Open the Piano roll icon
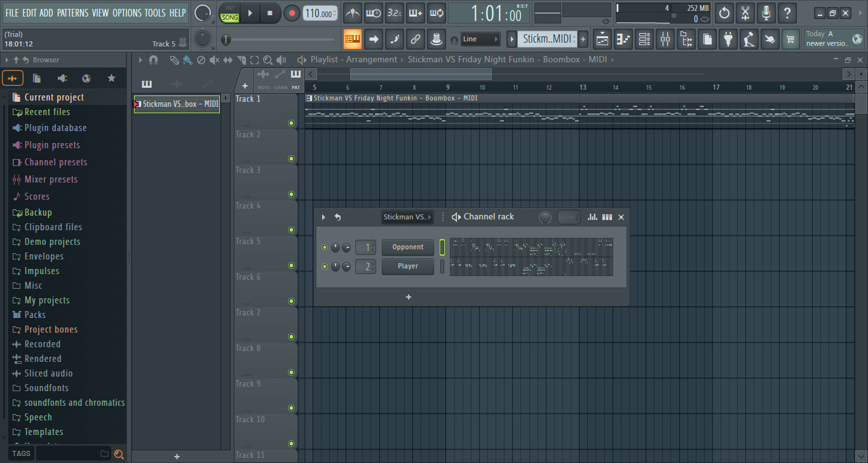The width and height of the screenshot is (868, 463). tap(623, 39)
